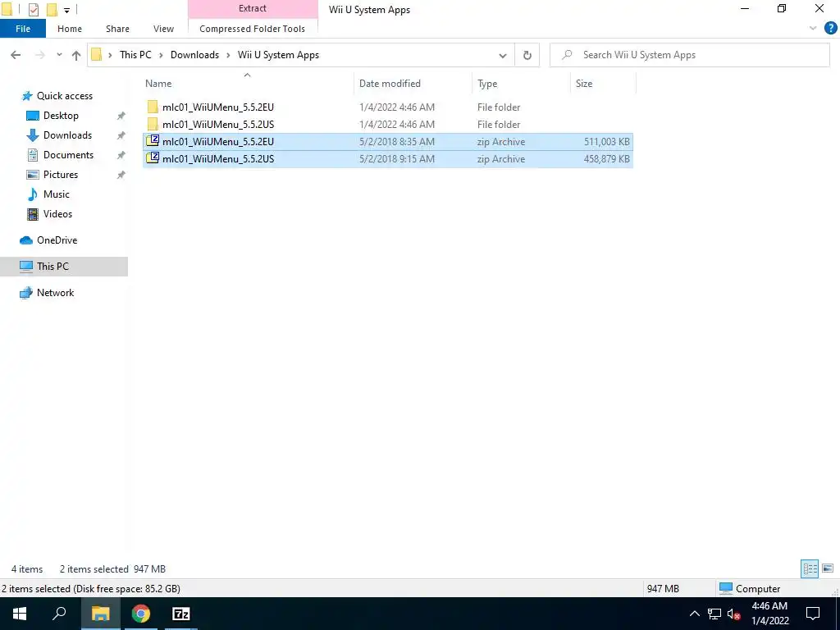Open Desktop in the navigation pane
The image size is (840, 630).
tap(61, 116)
